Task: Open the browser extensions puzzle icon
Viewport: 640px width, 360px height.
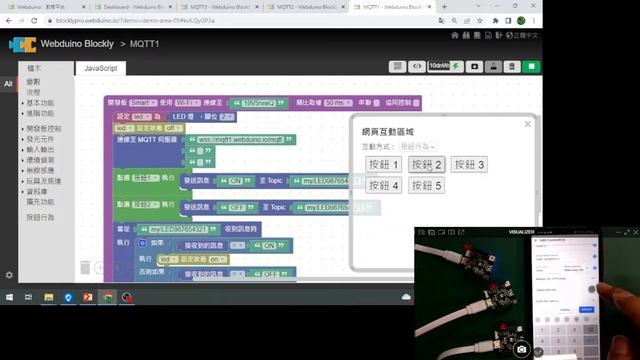Action: pyautogui.click(x=496, y=20)
